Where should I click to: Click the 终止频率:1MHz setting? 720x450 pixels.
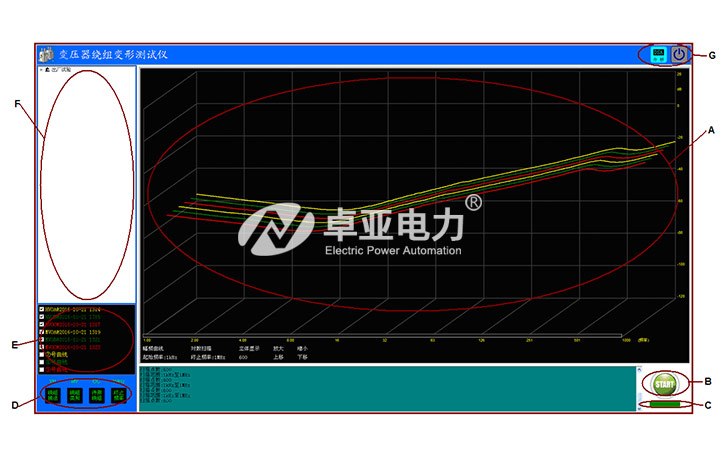pyautogui.click(x=208, y=357)
